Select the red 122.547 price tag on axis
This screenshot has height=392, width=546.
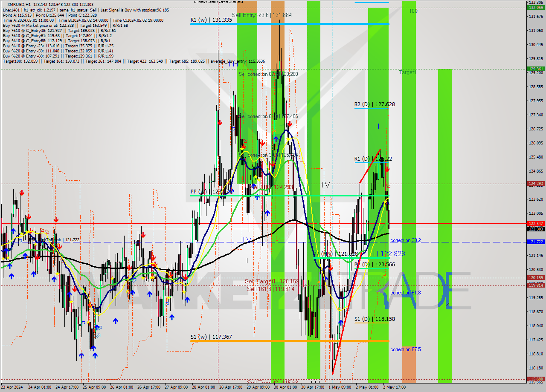pyautogui.click(x=535, y=223)
